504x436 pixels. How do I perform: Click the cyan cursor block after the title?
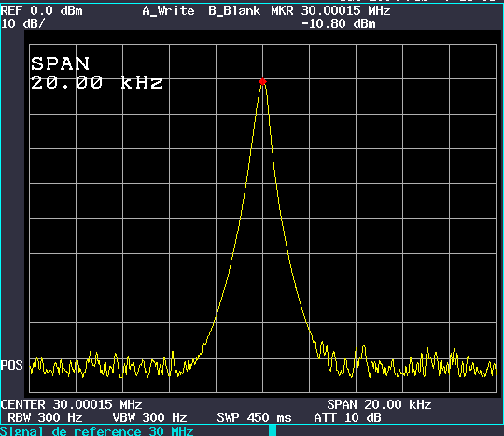click(x=273, y=430)
